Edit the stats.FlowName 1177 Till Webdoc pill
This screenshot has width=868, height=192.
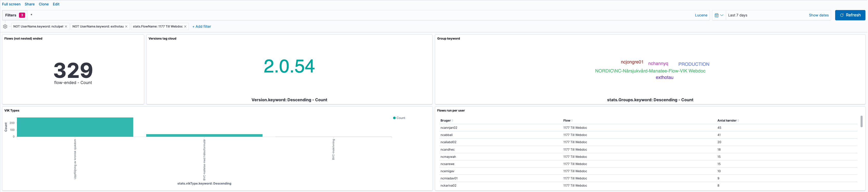pyautogui.click(x=158, y=26)
